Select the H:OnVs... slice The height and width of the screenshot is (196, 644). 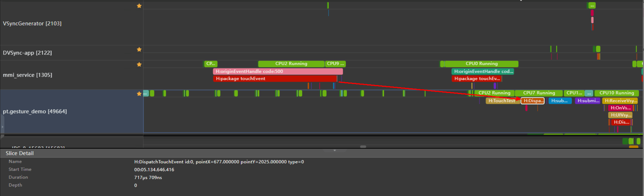coord(620,108)
